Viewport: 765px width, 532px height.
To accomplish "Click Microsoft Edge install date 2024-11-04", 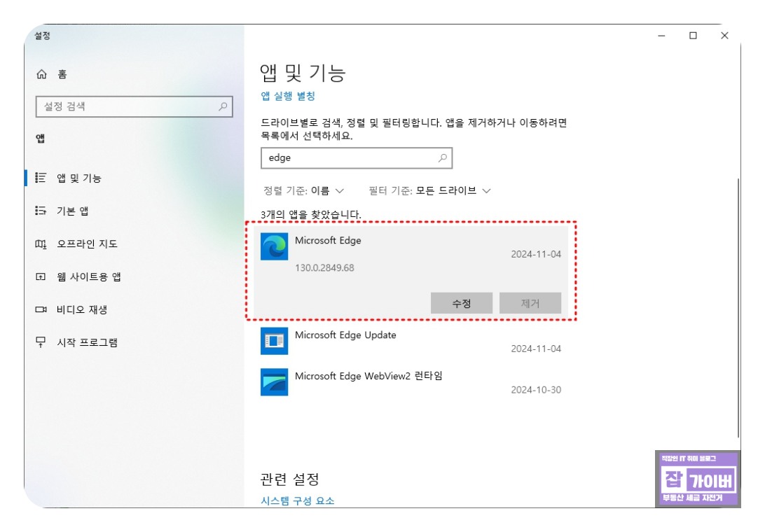I will pos(536,254).
